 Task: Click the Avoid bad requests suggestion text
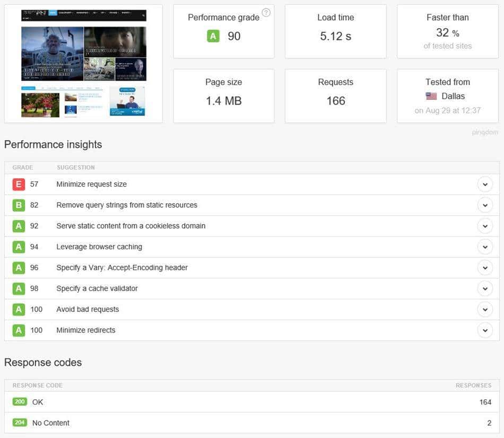(x=88, y=309)
